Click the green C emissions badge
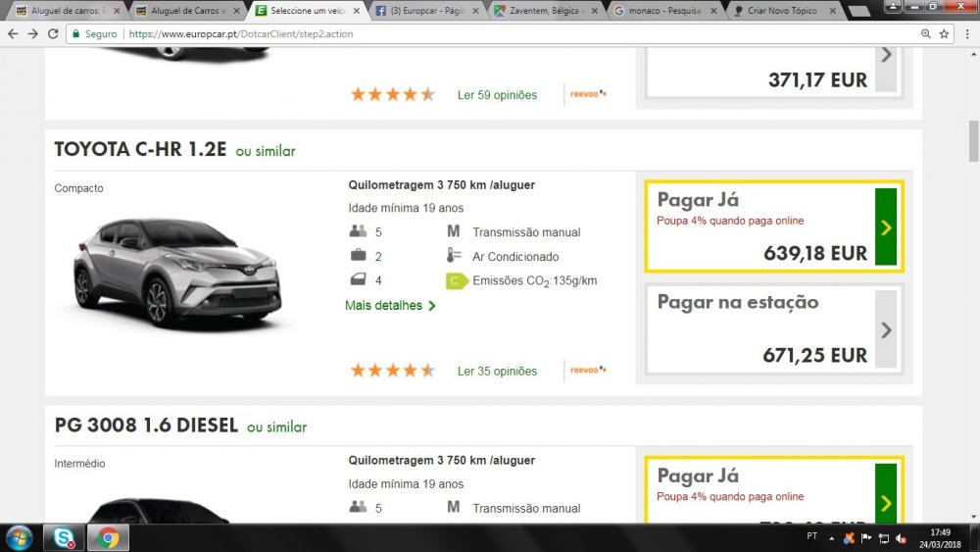This screenshot has height=552, width=980. click(x=457, y=281)
